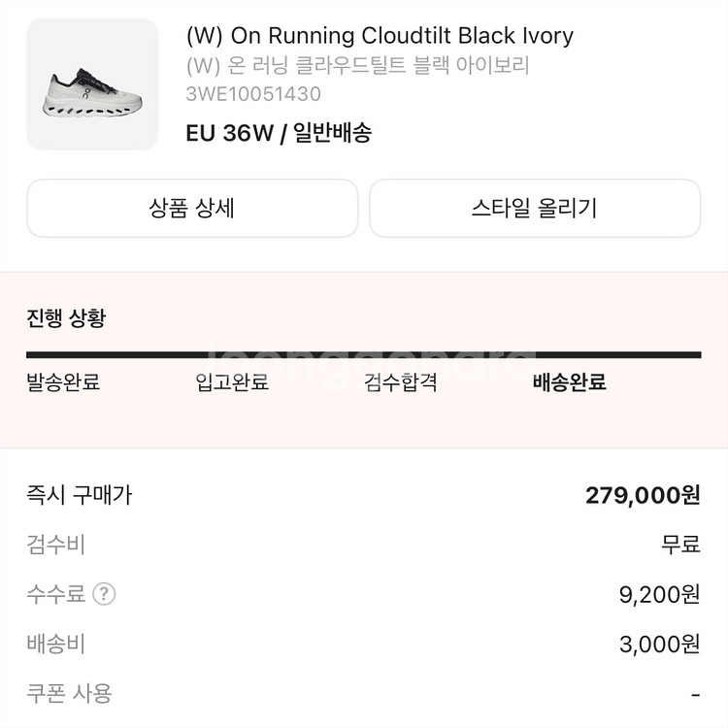The width and height of the screenshot is (728, 728).
Task: Select the 발송완료 progress step
Action: click(63, 382)
